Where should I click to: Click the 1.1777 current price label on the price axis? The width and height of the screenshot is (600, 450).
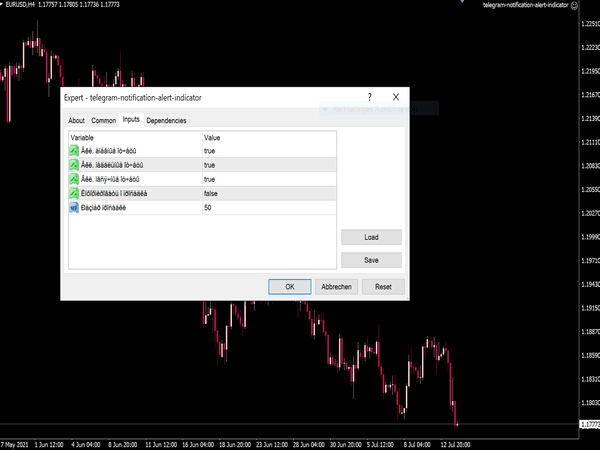pyautogui.click(x=590, y=424)
